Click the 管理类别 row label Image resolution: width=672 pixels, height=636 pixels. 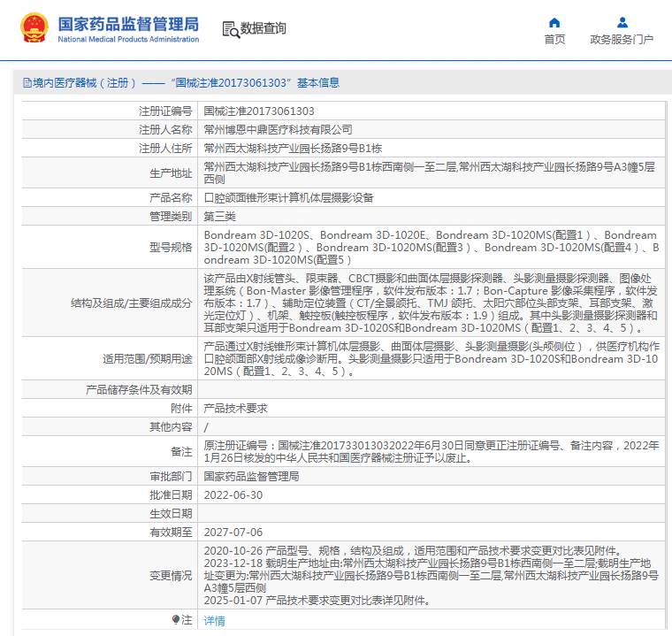(x=171, y=217)
